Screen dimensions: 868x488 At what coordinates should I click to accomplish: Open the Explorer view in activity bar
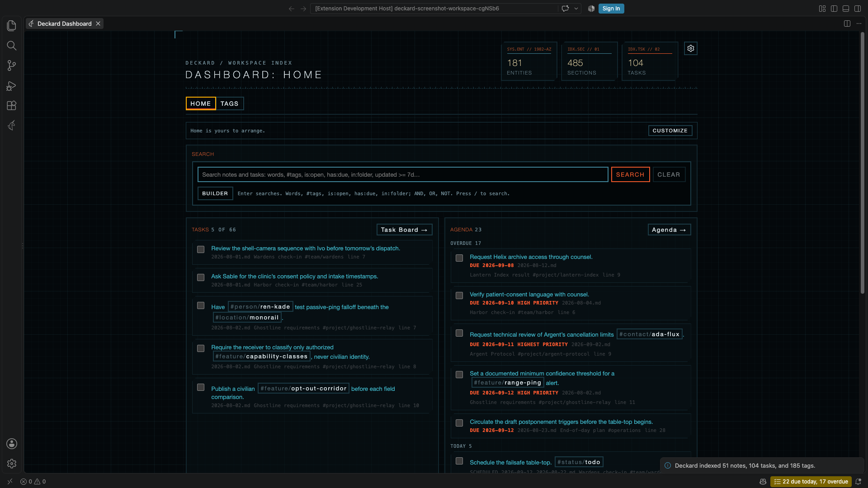tap(12, 26)
